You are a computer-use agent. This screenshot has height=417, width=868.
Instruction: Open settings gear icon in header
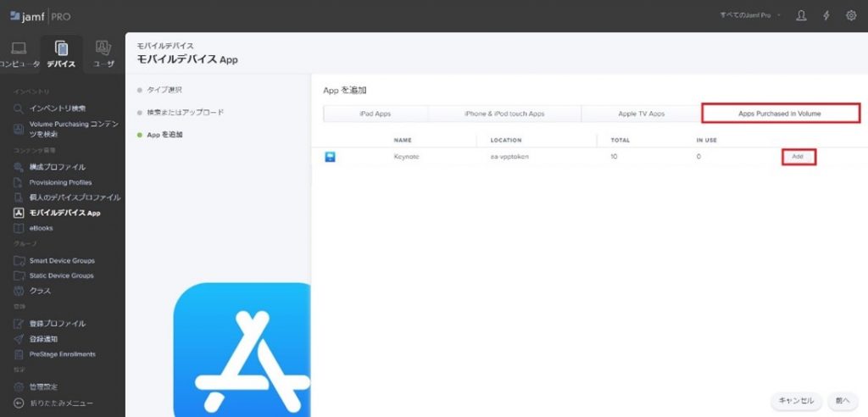pyautogui.click(x=851, y=15)
